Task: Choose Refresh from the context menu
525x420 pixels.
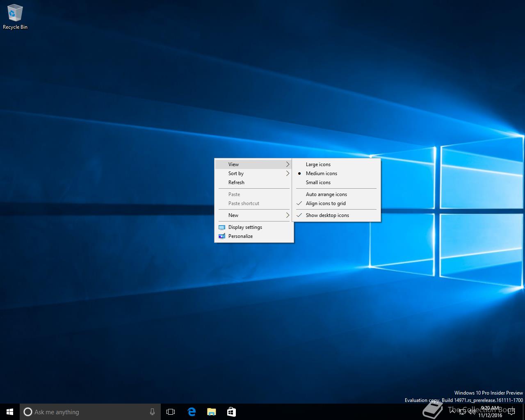Action: (x=236, y=183)
